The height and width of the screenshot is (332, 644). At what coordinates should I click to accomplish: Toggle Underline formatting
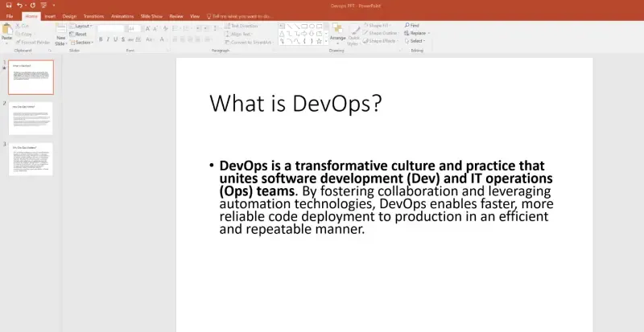tap(115, 39)
